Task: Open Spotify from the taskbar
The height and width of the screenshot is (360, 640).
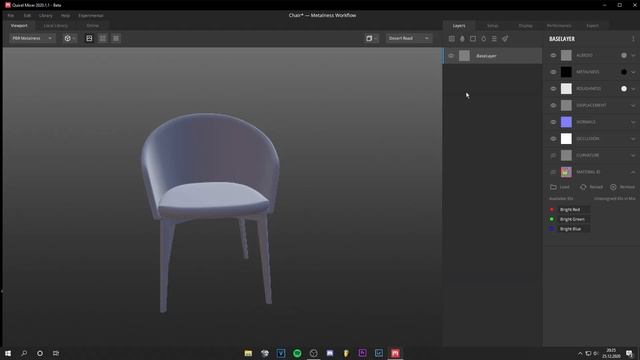Action: [297, 353]
